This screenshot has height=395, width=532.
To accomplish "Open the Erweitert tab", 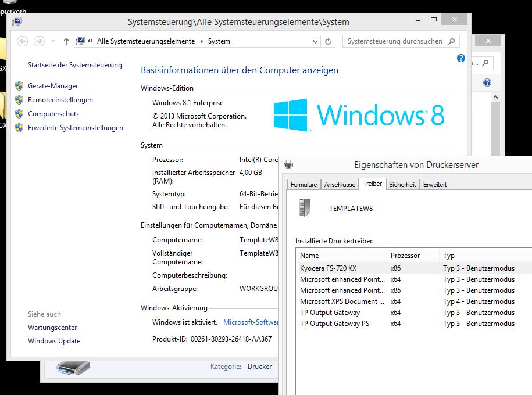I will coord(435,185).
